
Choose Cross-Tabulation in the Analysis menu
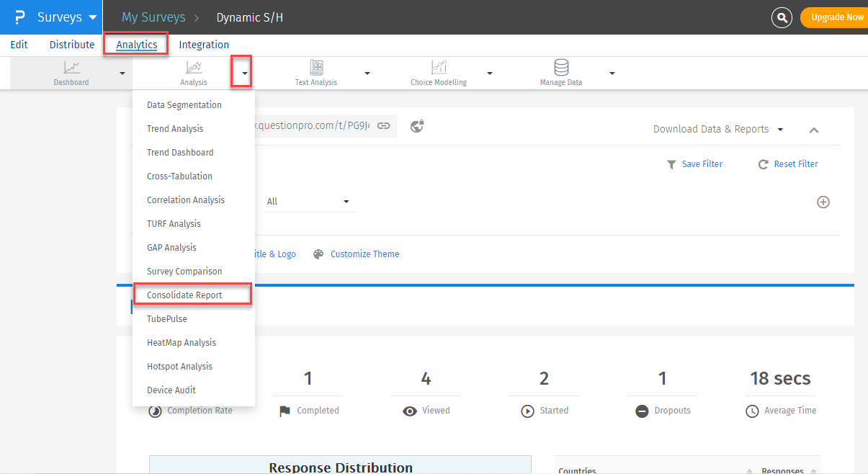179,176
